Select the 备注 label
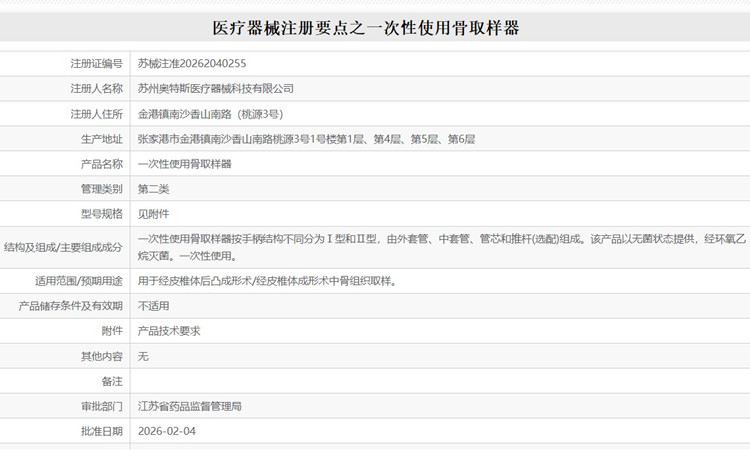The height and width of the screenshot is (457, 750). [112, 381]
